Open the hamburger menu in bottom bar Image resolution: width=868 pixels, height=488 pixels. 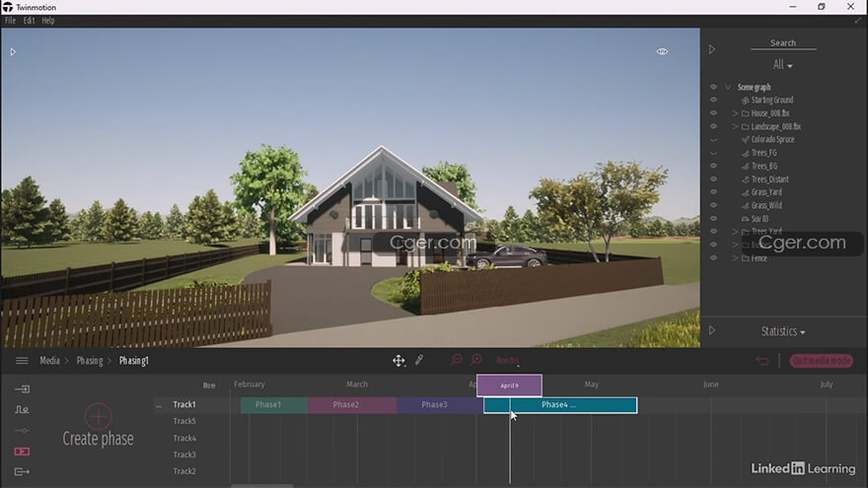[x=22, y=361]
